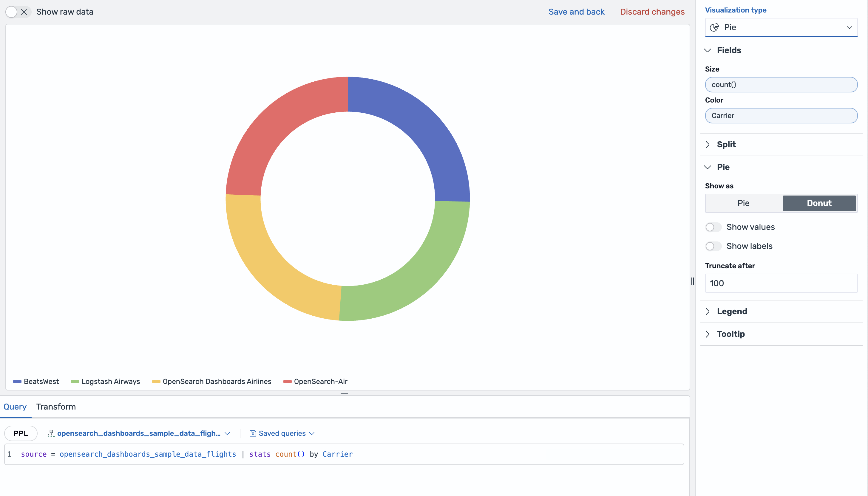The height and width of the screenshot is (496, 868).
Task: Click the horizontal panel resize handle
Action: tap(344, 393)
